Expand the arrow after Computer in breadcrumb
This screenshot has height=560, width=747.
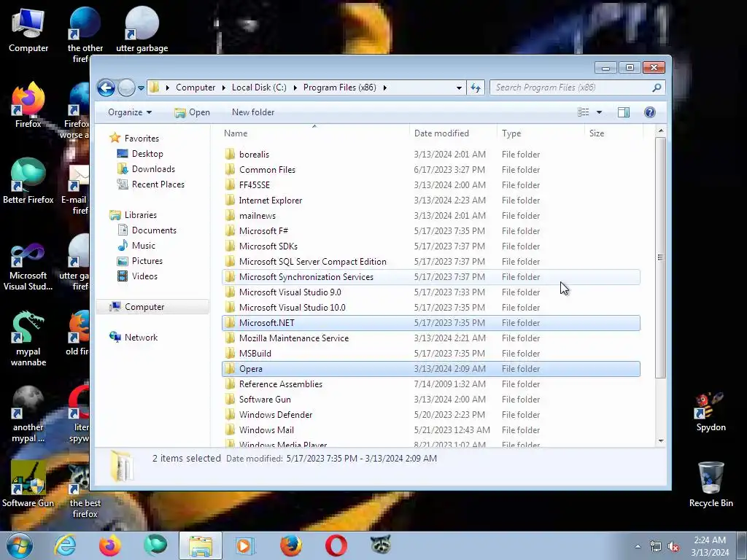(223, 87)
